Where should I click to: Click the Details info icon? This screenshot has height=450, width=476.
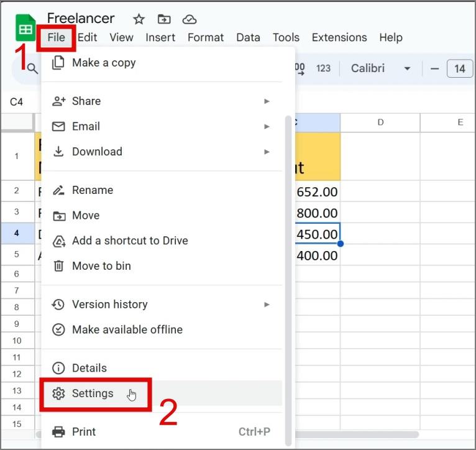click(58, 368)
